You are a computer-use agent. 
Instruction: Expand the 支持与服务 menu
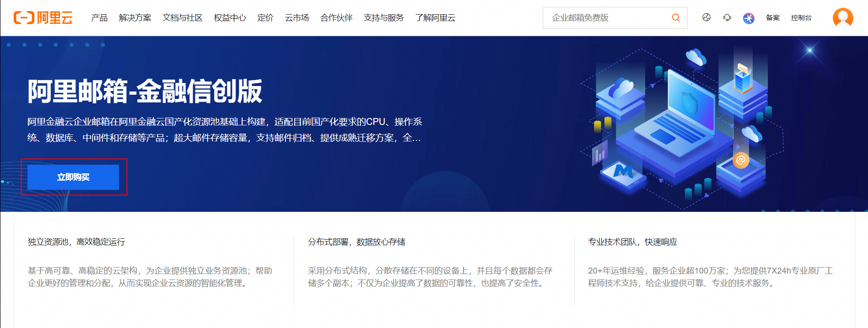click(x=383, y=18)
